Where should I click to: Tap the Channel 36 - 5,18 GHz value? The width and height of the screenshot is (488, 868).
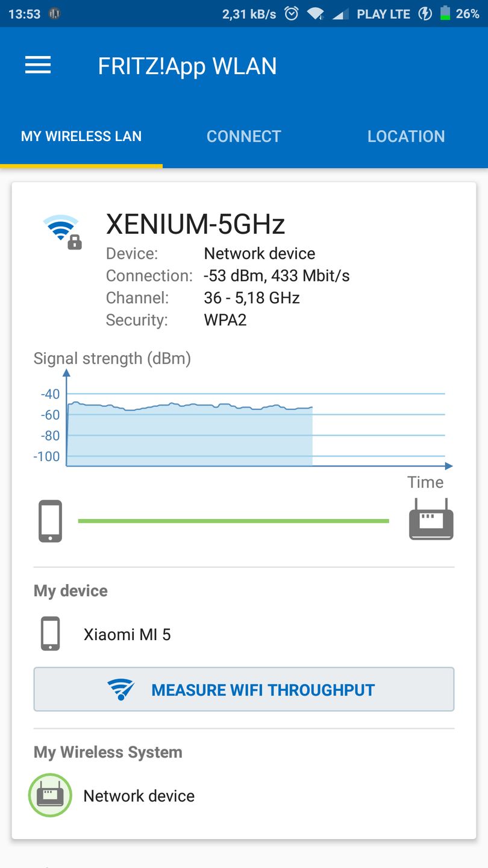pos(252,298)
